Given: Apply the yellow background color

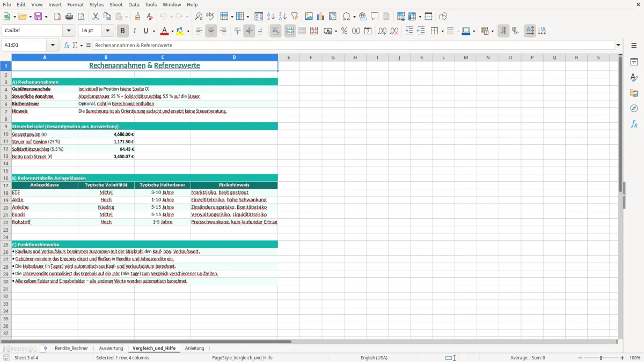Looking at the screenshot, I should [180, 31].
